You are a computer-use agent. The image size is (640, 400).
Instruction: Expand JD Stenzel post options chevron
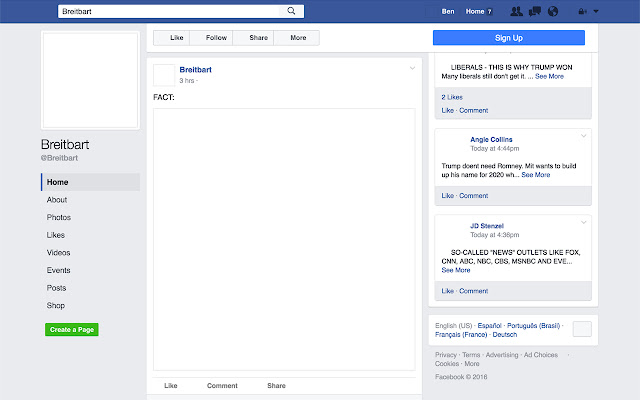pyautogui.click(x=584, y=221)
